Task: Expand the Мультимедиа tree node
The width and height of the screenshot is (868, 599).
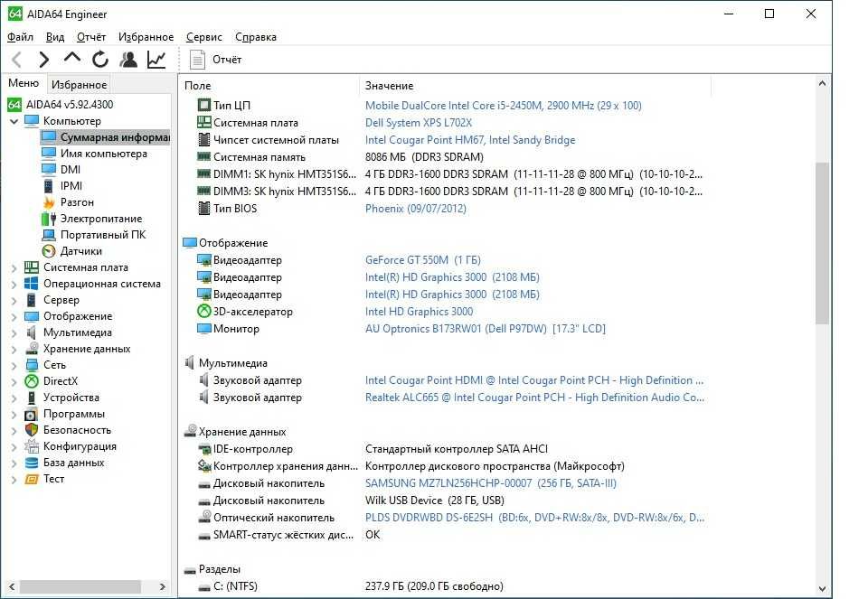Action: click(14, 333)
